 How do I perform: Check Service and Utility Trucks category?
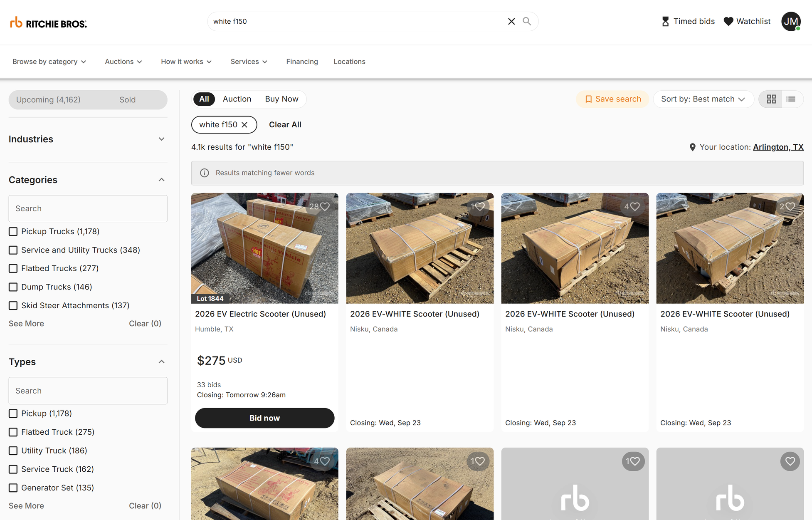click(13, 250)
